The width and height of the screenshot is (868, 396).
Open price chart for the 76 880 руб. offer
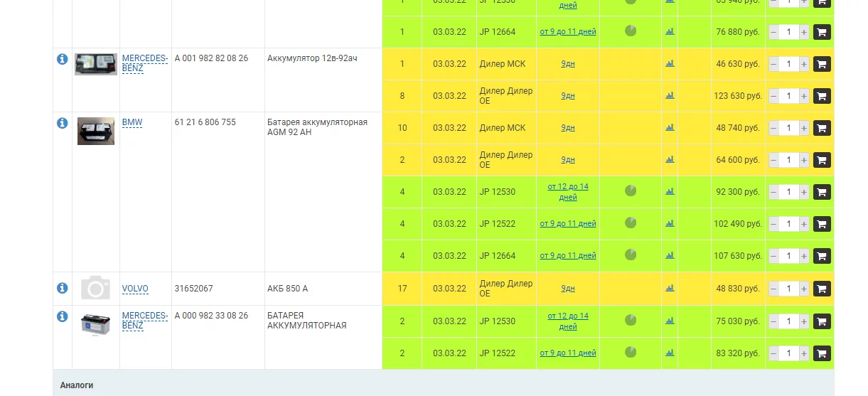pos(670,31)
